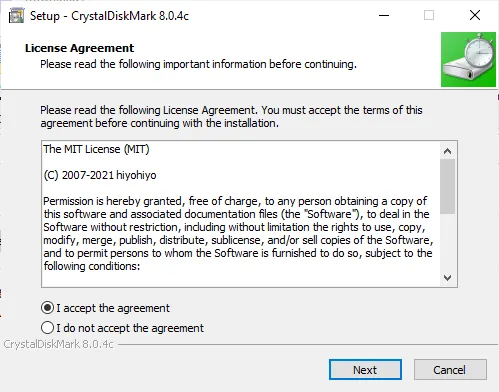499x392 pixels.
Task: Click inside the Permission is hereby granted paragraph
Action: click(238, 233)
